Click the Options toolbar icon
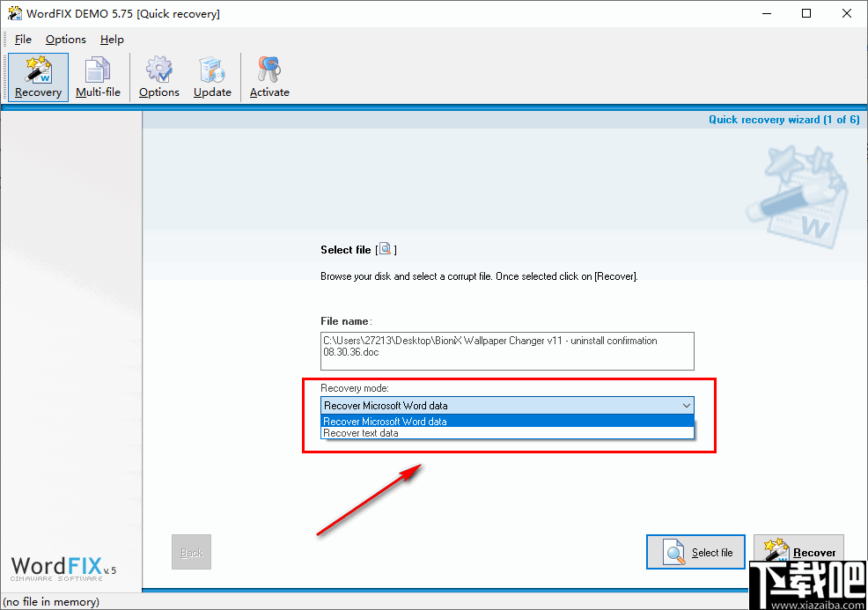This screenshot has width=868, height=610. pos(158,77)
